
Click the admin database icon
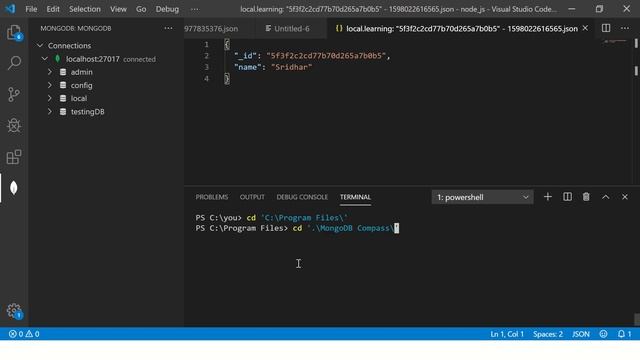coord(63,72)
